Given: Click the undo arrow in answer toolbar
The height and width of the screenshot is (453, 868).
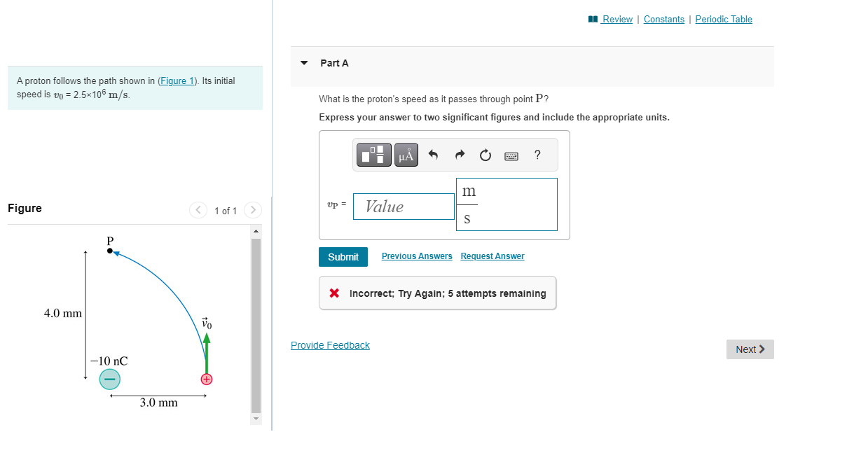Looking at the screenshot, I should [x=433, y=155].
